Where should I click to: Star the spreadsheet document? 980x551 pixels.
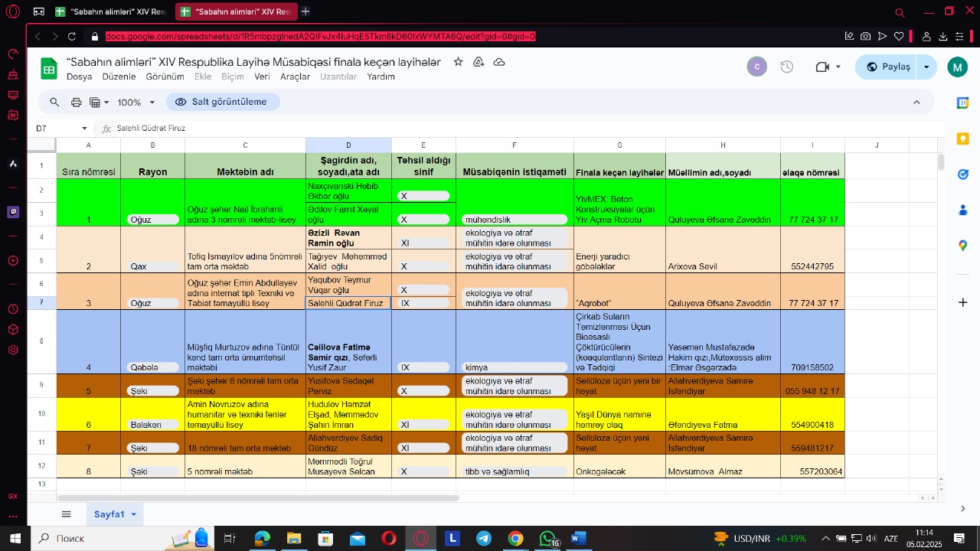(458, 62)
